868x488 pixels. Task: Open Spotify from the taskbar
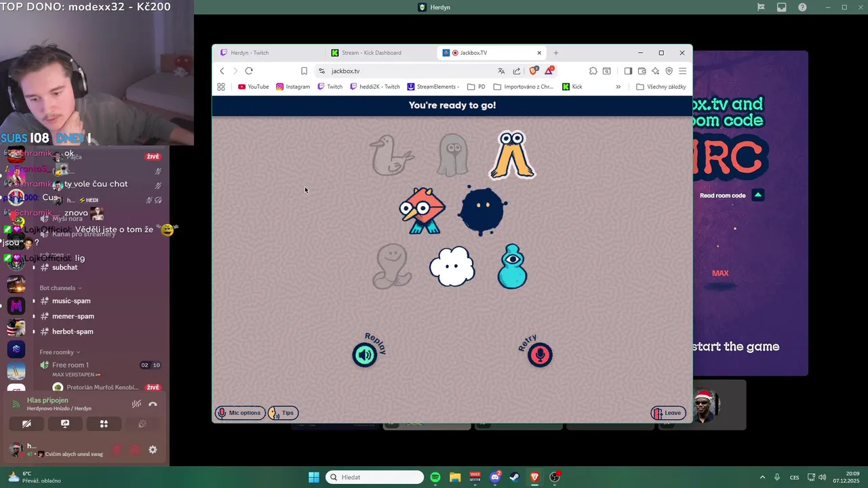tap(435, 477)
